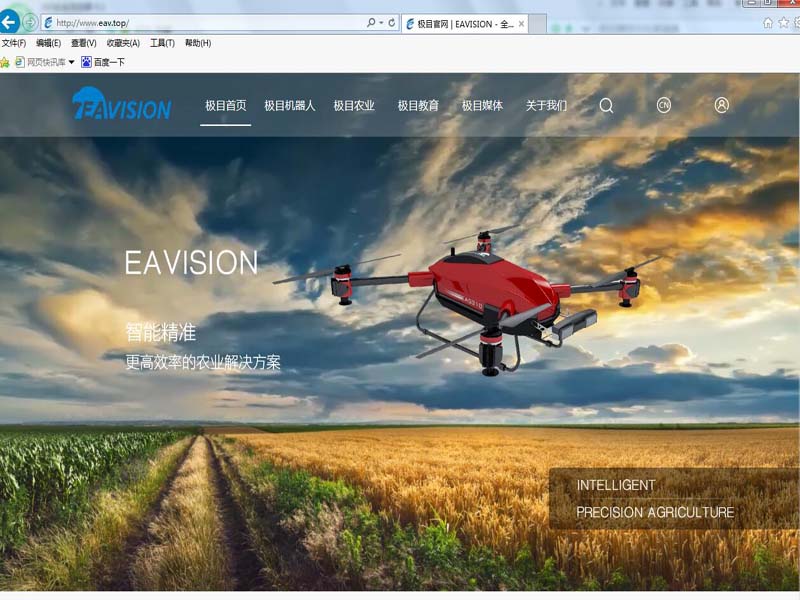Focus the address bar showing www.eav.top

204,23
